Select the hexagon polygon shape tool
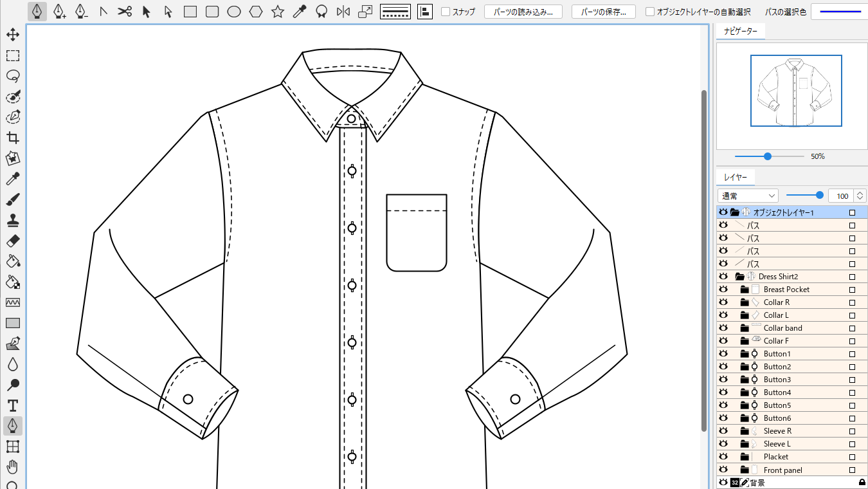 [x=256, y=12]
